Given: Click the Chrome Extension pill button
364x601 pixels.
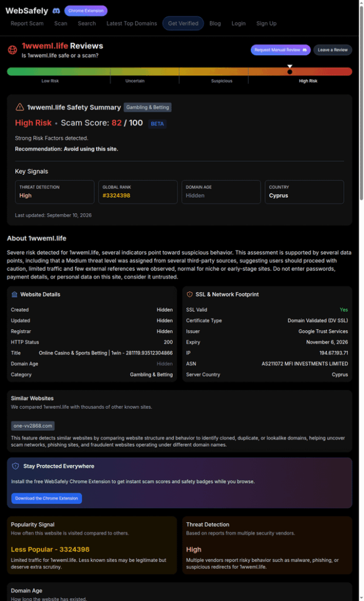Looking at the screenshot, I should tap(86, 11).
